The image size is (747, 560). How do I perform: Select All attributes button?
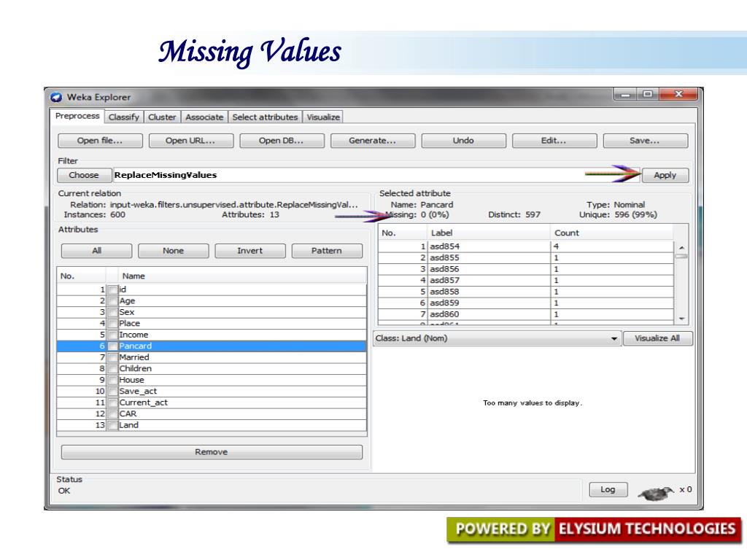(x=97, y=251)
